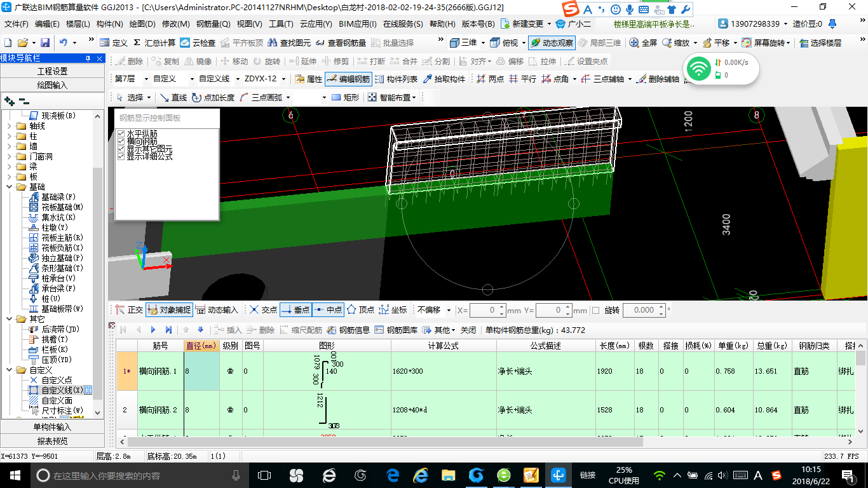868x488 pixels.
Task: Click 钢筋信息 rebar info button
Action: (348, 330)
